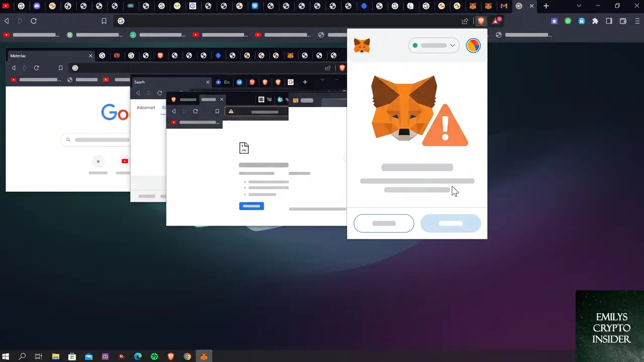The height and width of the screenshot is (362, 644).
Task: Click the MetaMask account avatar circle
Action: pos(473,45)
